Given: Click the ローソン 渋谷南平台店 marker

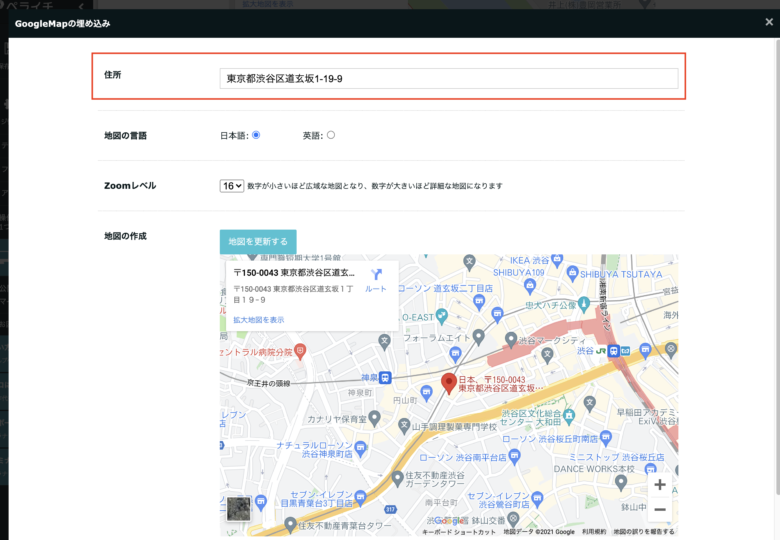Looking at the screenshot, I should (514, 455).
